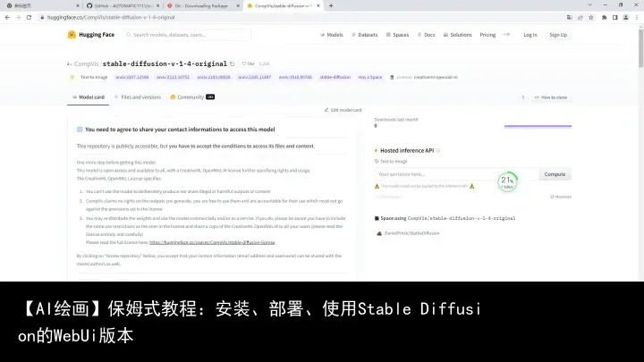Toggle the browser side panel icon

pos(614,17)
